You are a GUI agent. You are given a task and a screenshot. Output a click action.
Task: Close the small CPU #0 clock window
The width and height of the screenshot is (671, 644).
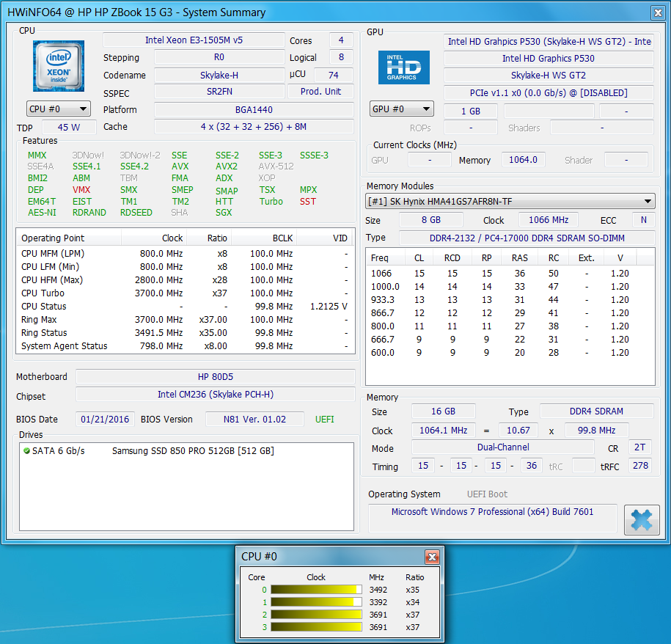pyautogui.click(x=432, y=557)
